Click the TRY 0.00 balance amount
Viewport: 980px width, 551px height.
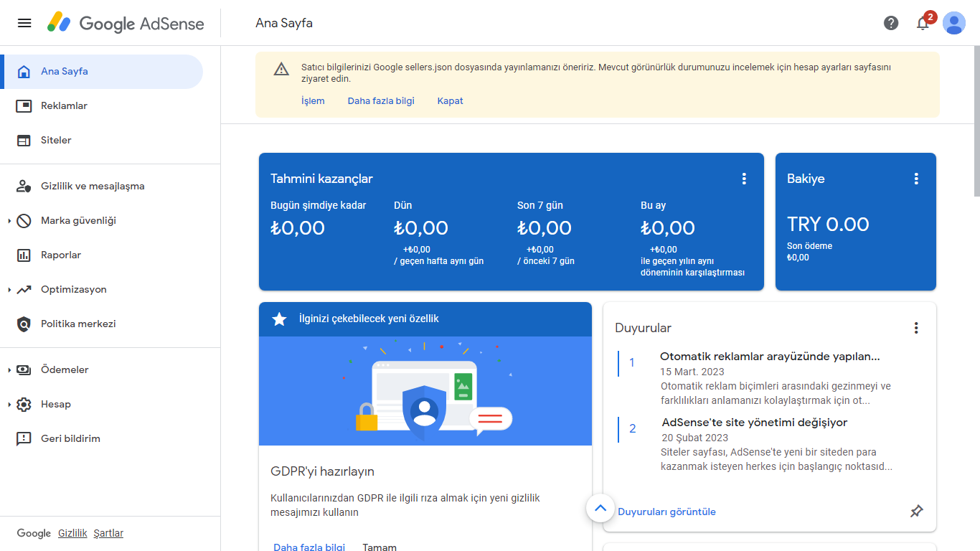(828, 225)
